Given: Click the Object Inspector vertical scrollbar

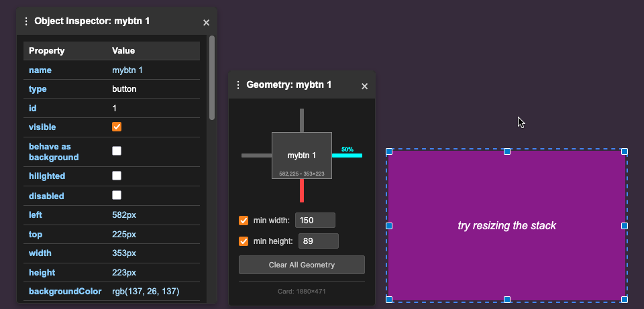Looking at the screenshot, I should pos(212,78).
